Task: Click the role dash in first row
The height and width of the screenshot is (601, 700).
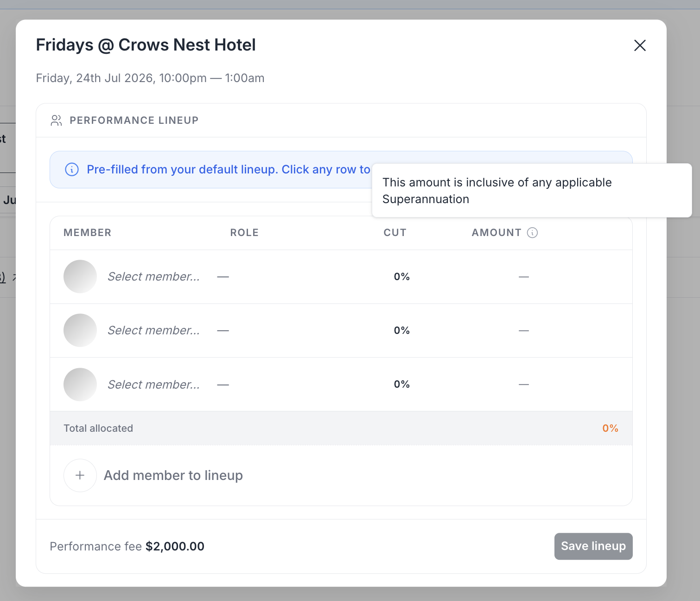Action: (223, 277)
